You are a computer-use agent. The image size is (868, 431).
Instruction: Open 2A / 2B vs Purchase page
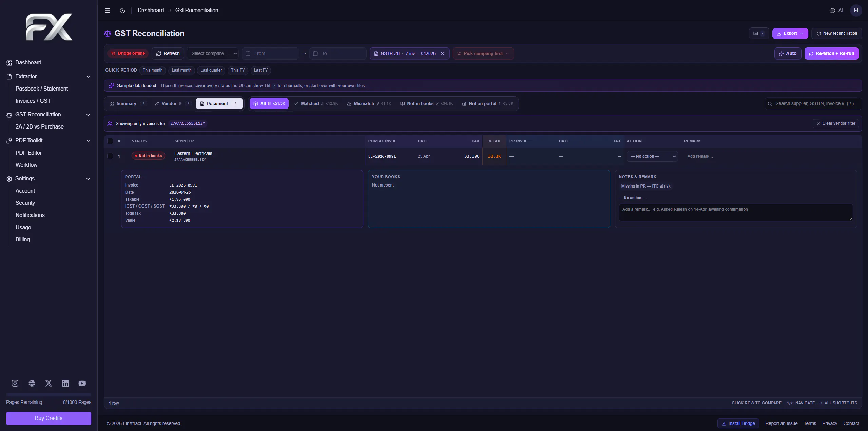click(40, 127)
